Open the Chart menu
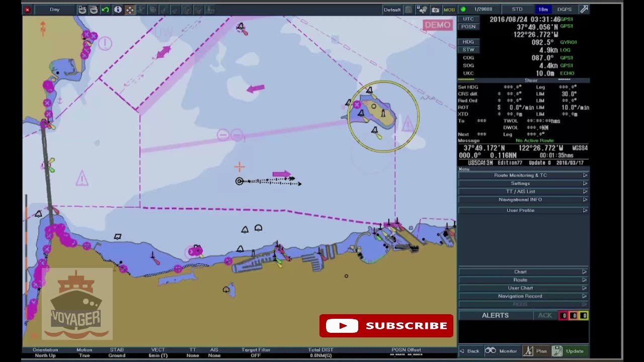644x362 pixels. (523, 271)
